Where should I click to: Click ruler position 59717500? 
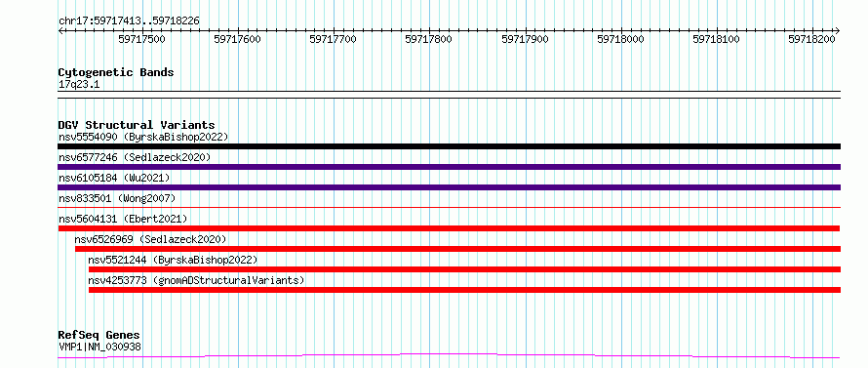(142, 39)
